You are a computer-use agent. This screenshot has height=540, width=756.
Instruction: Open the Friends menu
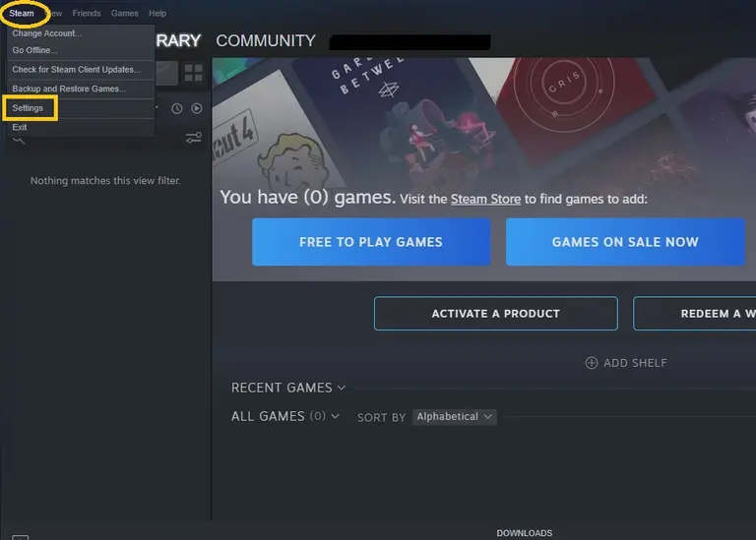click(87, 13)
